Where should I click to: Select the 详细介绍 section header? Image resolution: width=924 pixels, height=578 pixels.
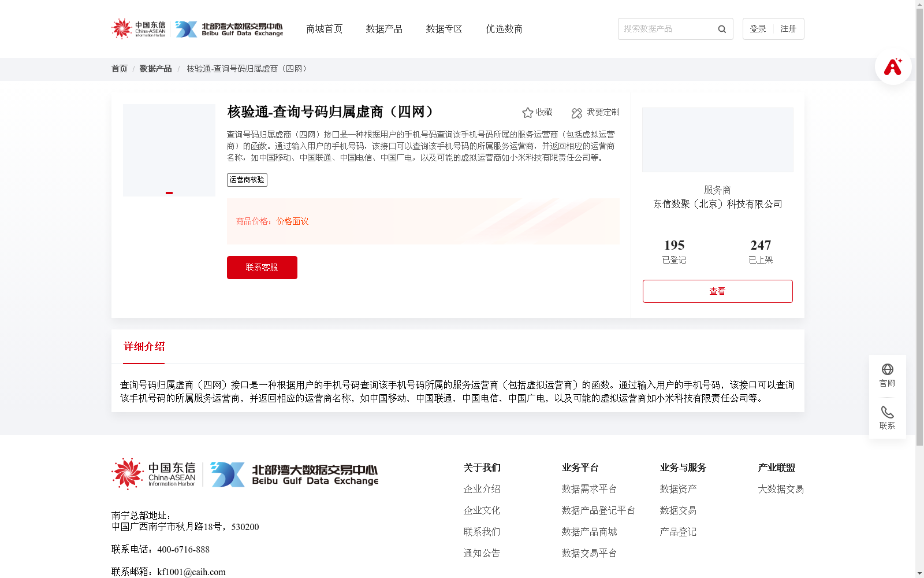[x=143, y=346]
